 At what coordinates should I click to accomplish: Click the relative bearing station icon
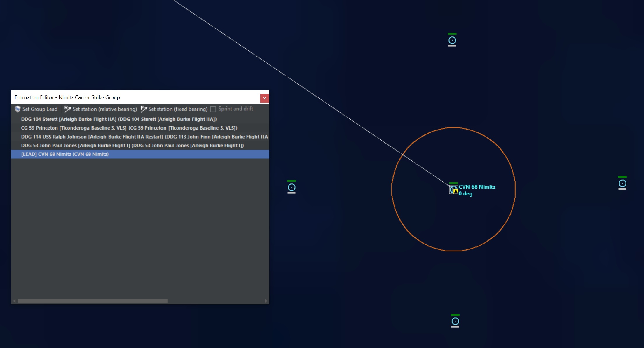(x=68, y=109)
